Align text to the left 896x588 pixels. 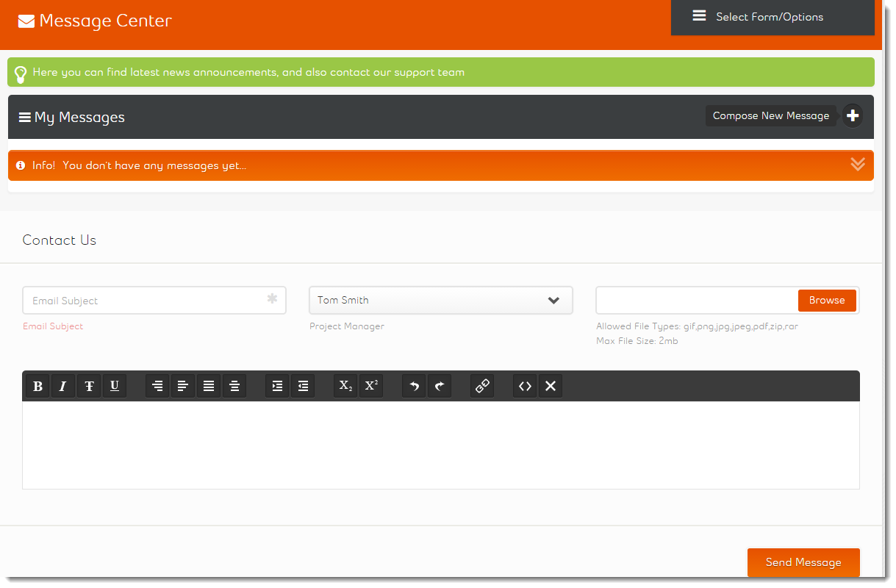[x=183, y=386]
